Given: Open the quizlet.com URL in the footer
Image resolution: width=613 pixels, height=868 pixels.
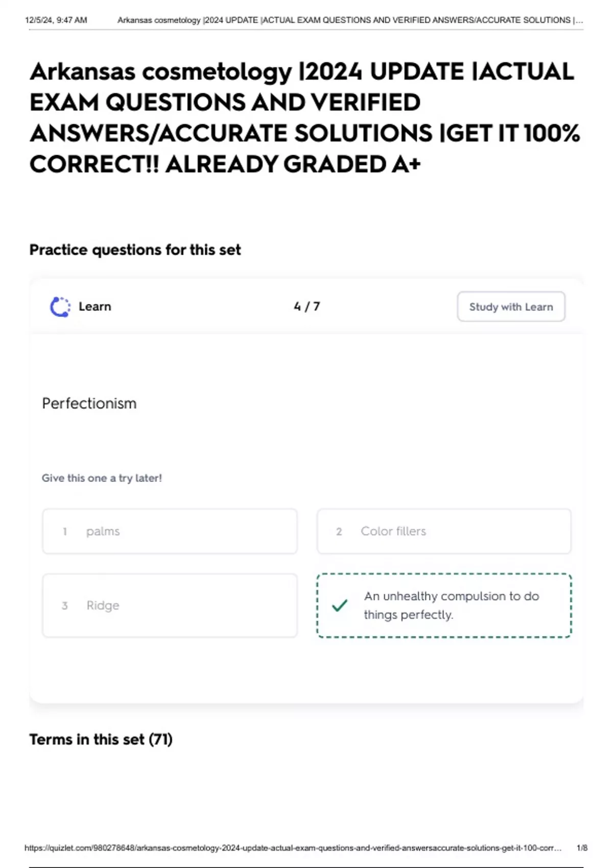Looking at the screenshot, I should [x=292, y=848].
